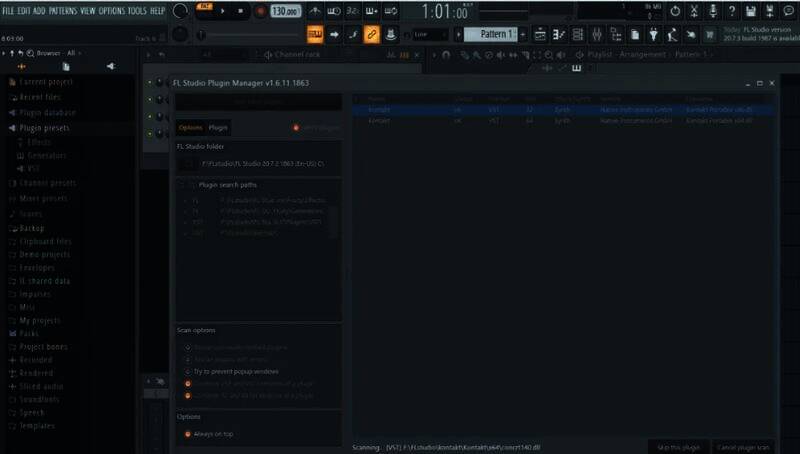Viewport: 800px width, 454px height.
Task: Open the plugin picker plug icon
Action: [654, 34]
